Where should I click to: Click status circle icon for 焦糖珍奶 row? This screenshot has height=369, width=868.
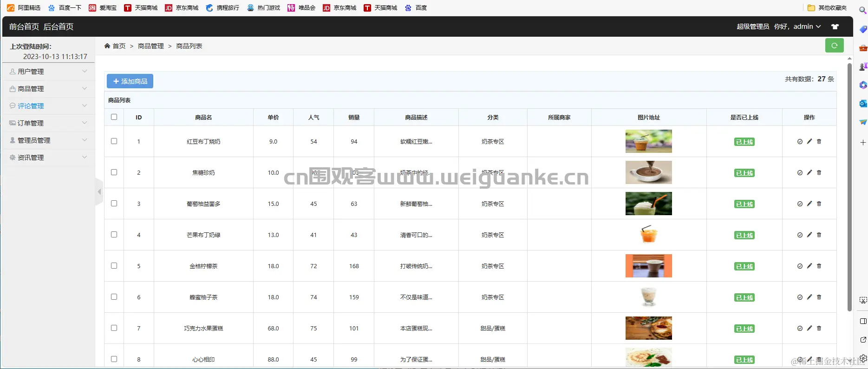(x=800, y=173)
